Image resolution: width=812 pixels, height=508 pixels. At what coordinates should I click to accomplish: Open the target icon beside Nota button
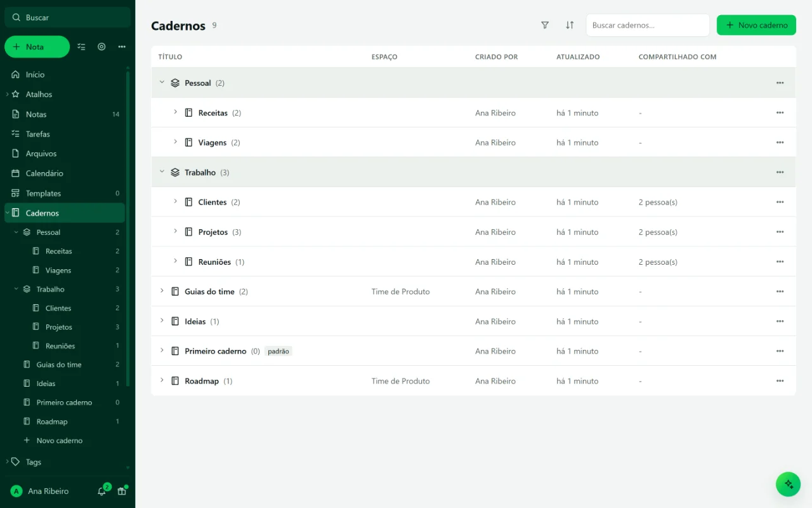pyautogui.click(x=101, y=47)
